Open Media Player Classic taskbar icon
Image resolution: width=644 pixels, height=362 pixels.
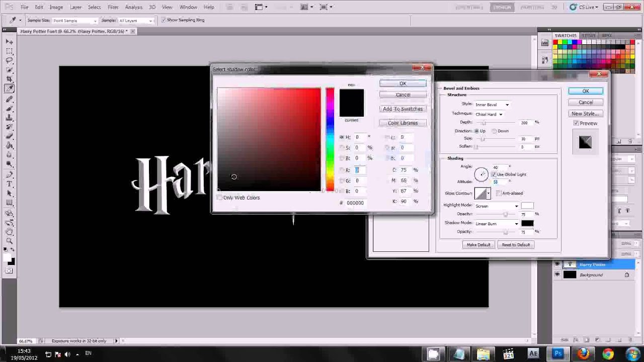click(508, 353)
